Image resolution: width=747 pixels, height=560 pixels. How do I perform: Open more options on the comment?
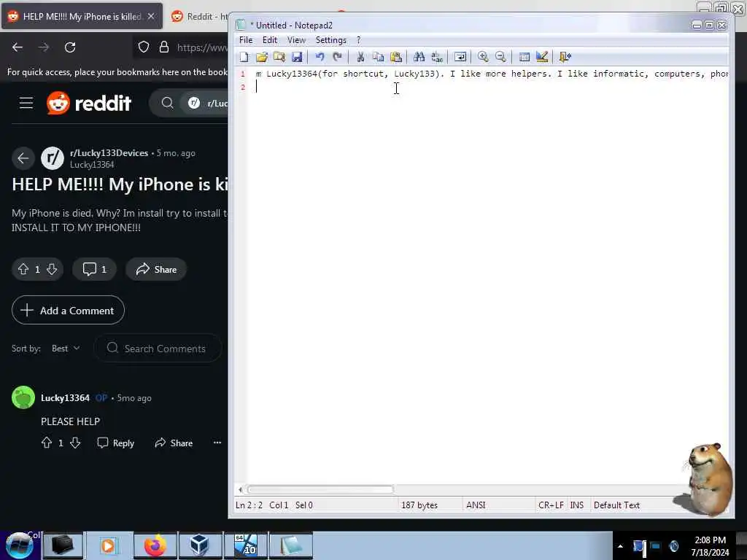217,443
